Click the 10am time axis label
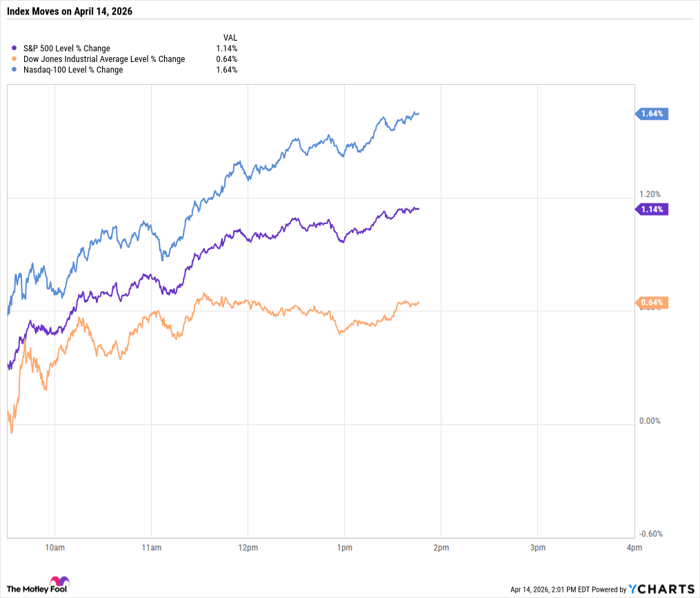700x598 pixels. [x=54, y=548]
